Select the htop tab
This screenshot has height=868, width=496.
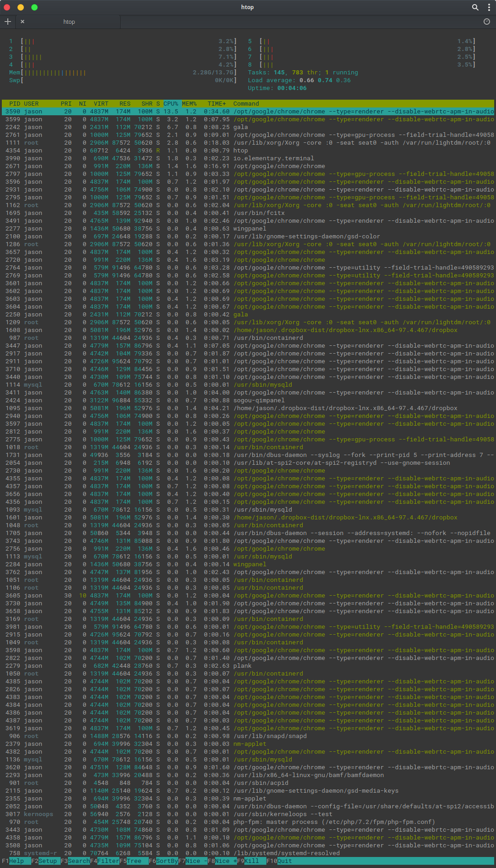(x=69, y=22)
